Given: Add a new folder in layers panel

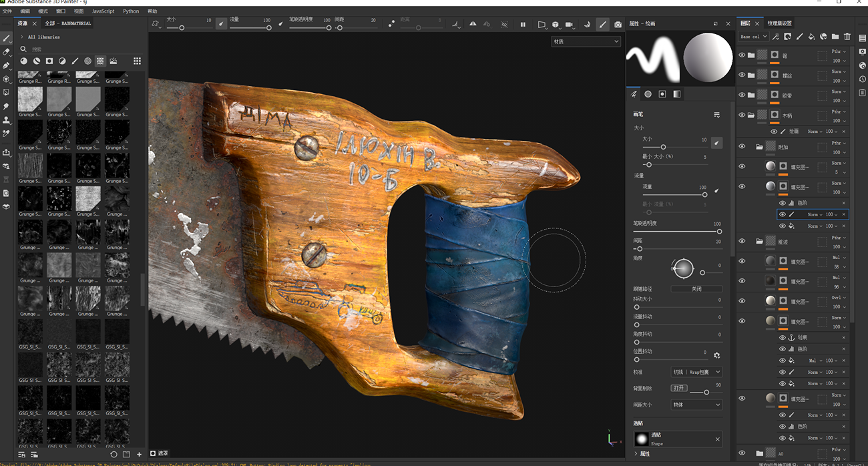Looking at the screenshot, I should click(x=835, y=37).
